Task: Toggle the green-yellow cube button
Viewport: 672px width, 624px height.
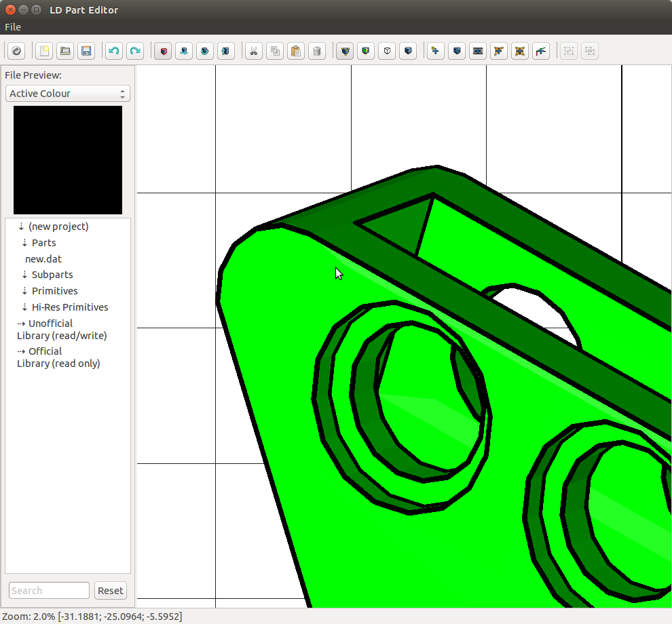Action: (366, 51)
